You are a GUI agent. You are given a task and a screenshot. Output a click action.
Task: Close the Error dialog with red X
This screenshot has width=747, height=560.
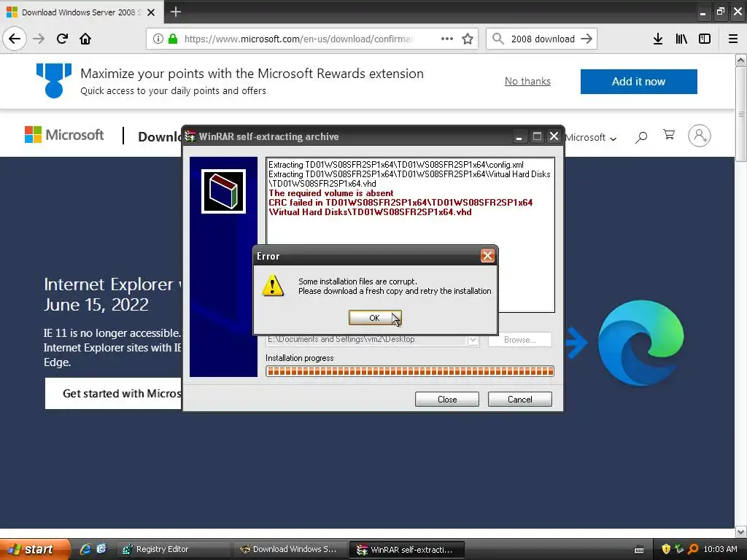point(487,256)
